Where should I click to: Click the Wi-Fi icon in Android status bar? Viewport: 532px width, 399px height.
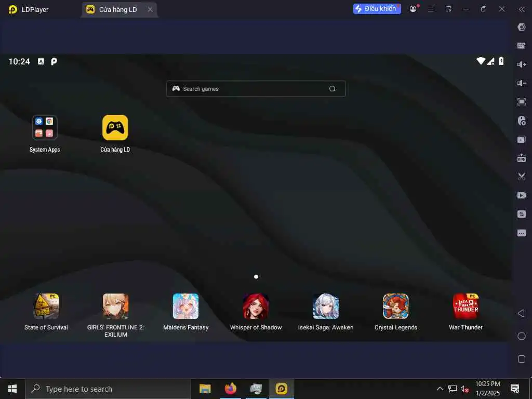[481, 61]
